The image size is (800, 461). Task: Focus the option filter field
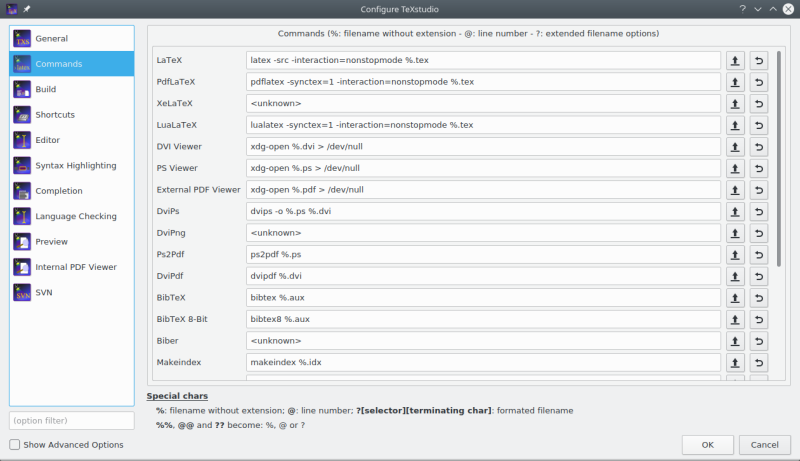72,421
